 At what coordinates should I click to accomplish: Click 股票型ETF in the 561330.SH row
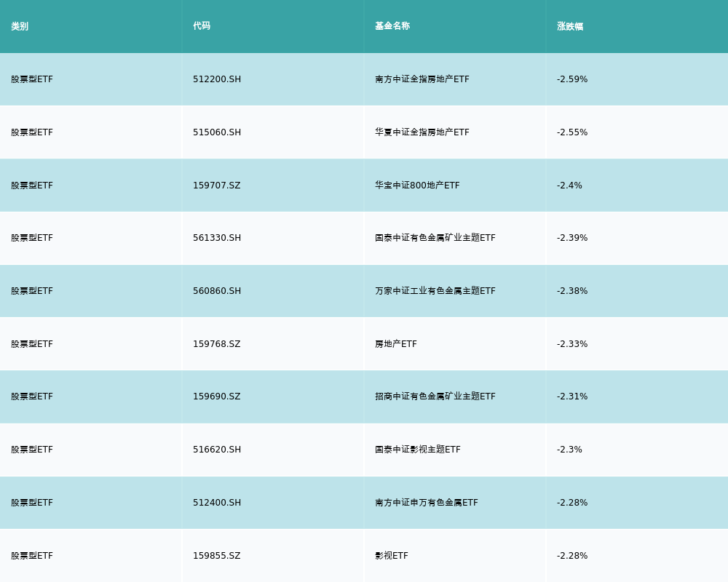[x=32, y=238]
